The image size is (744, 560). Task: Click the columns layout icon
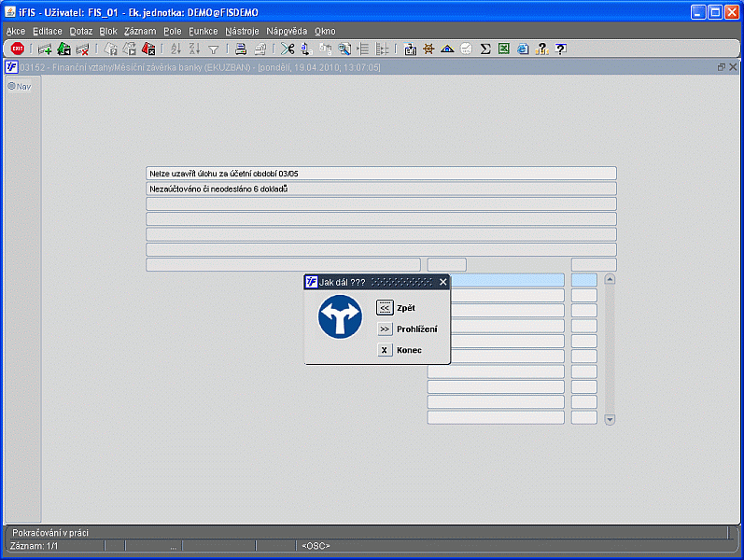(382, 49)
